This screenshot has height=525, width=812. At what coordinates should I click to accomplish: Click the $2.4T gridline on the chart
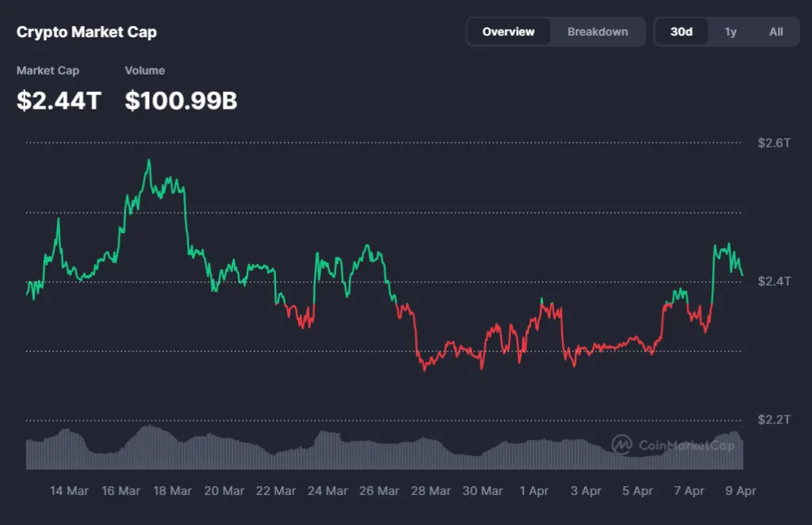[396, 280]
